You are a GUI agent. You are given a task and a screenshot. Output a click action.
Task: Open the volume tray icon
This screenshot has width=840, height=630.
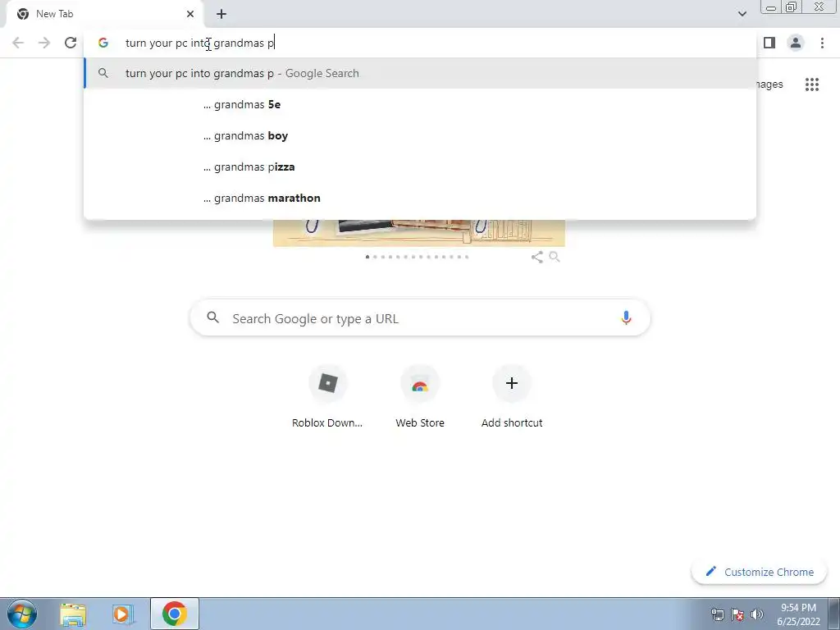tap(757, 614)
